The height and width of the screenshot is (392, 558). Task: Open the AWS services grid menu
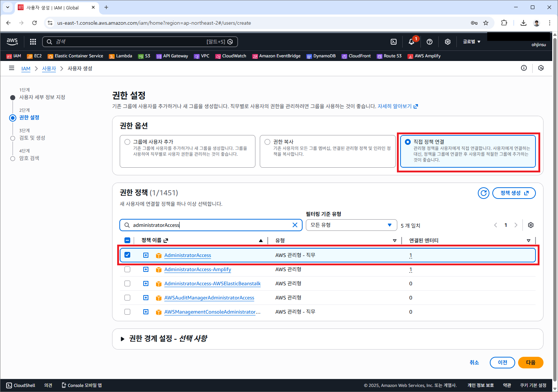(x=33, y=42)
